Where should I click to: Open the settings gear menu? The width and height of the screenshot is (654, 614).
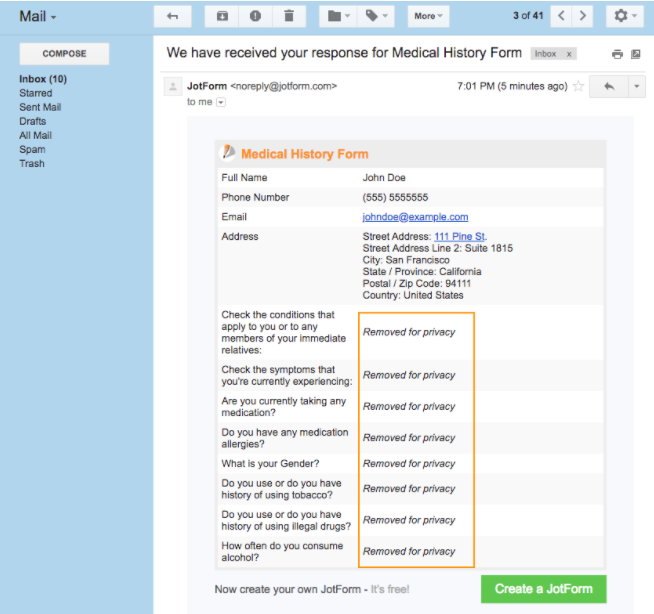pyautogui.click(x=626, y=16)
